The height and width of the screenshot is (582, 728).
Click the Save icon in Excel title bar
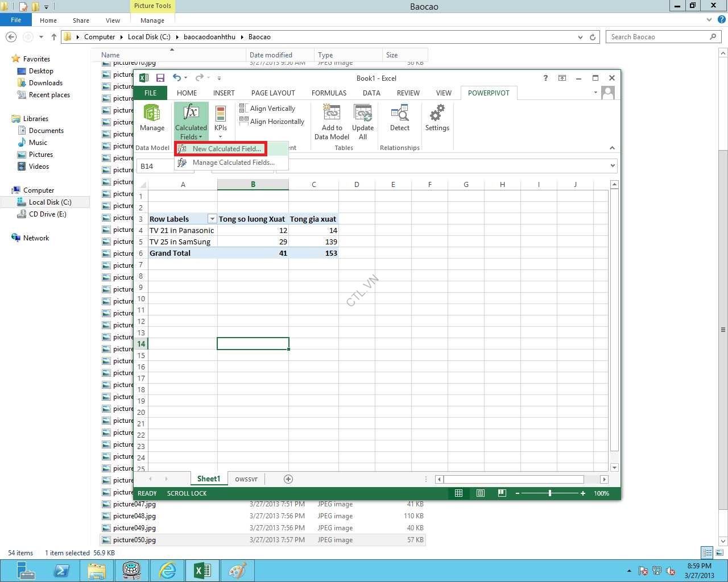(x=160, y=78)
